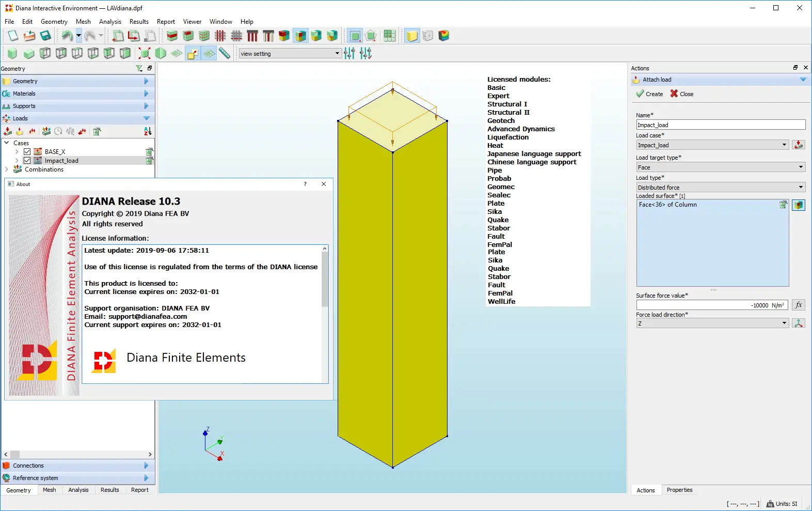
Task: Click the rainbow results contour cube icon
Action: [444, 36]
